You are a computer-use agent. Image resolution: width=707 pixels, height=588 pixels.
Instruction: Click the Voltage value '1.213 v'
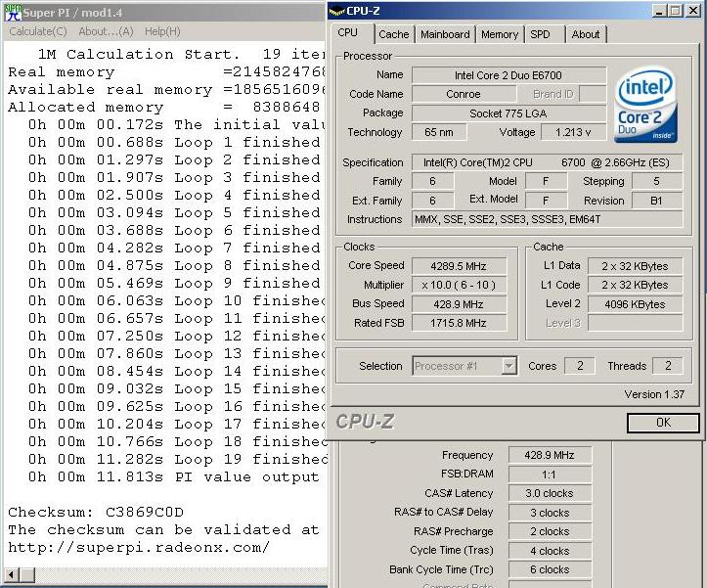point(573,132)
